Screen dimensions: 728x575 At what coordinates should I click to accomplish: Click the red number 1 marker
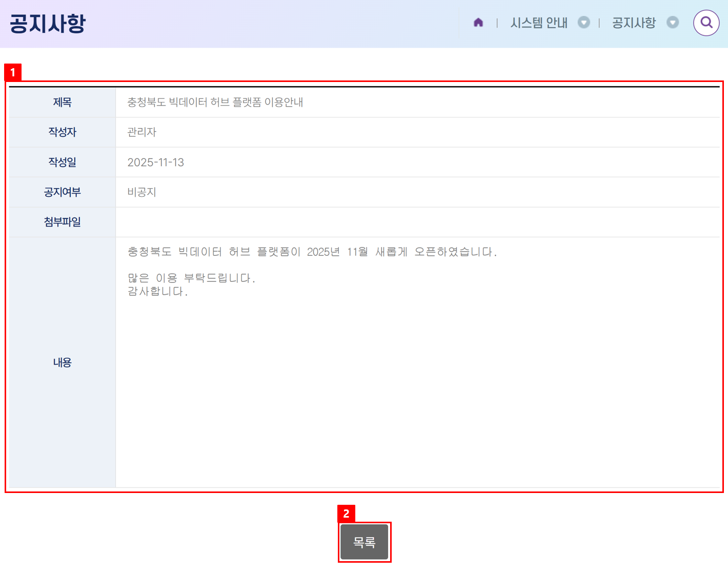[x=13, y=73]
